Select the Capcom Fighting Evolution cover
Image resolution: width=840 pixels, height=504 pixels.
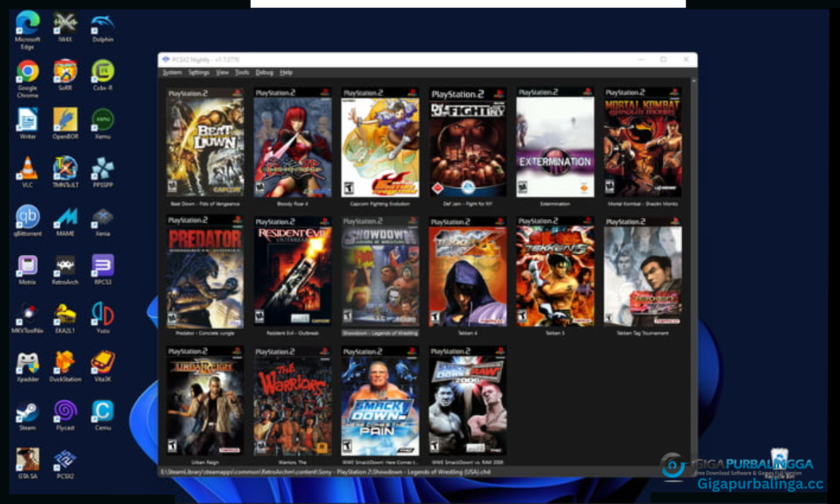(380, 142)
